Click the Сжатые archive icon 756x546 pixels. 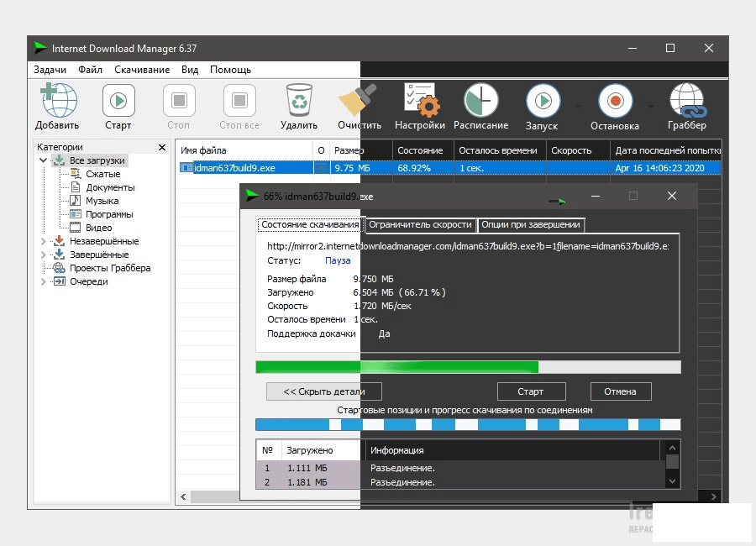(76, 174)
